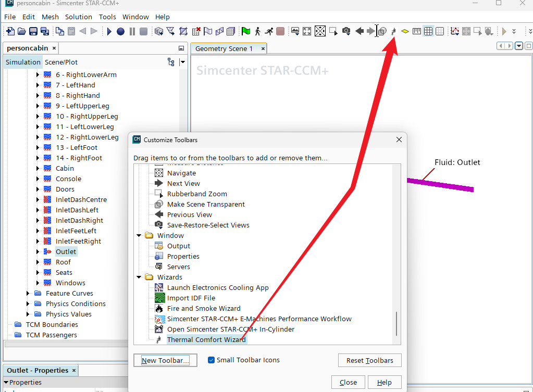Viewport: 533px width, 392px height.
Task: Click the volume mesh cube icon
Action: coord(231,31)
